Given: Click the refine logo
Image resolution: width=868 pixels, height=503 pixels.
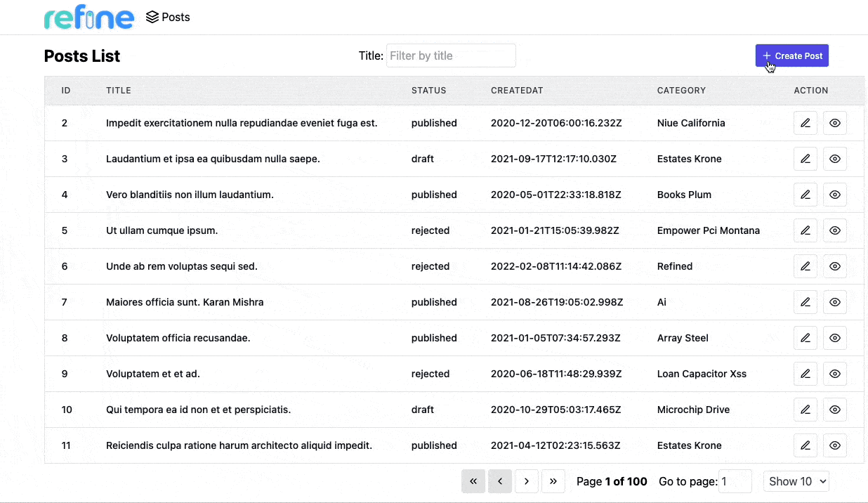Looking at the screenshot, I should [88, 18].
